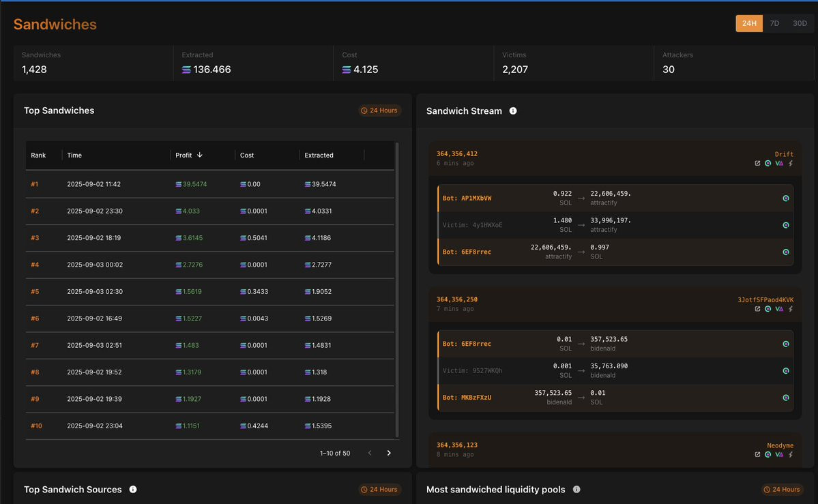818x504 pixels.
Task: Open info icon by Most sandwiched liquidity pools
Action: pos(576,490)
